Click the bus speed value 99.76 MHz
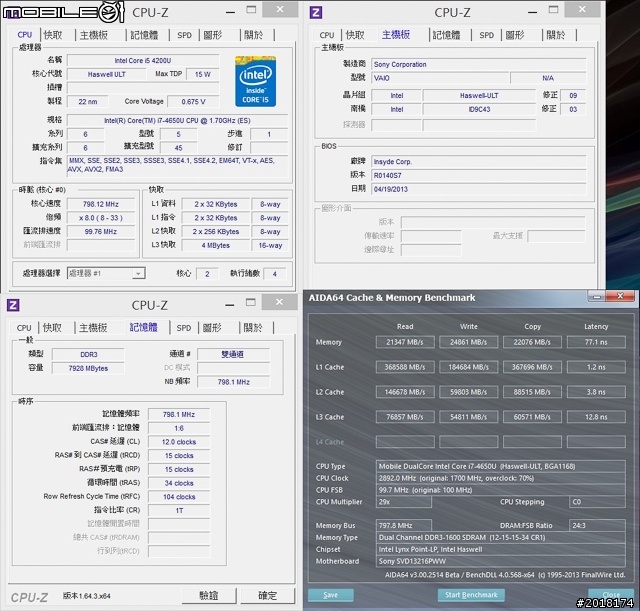Viewport: 640px width, 611px height. tap(101, 231)
